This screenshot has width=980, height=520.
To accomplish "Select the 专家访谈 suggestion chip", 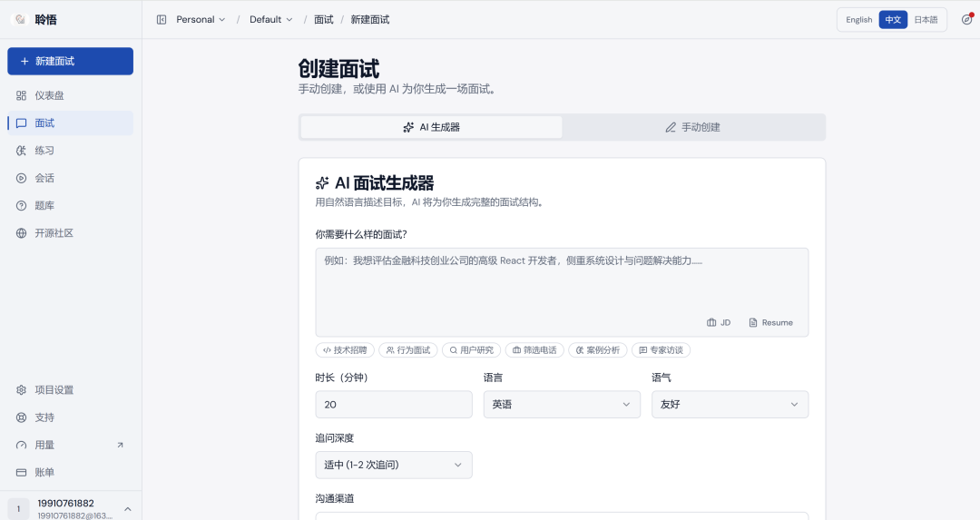I will 661,350.
